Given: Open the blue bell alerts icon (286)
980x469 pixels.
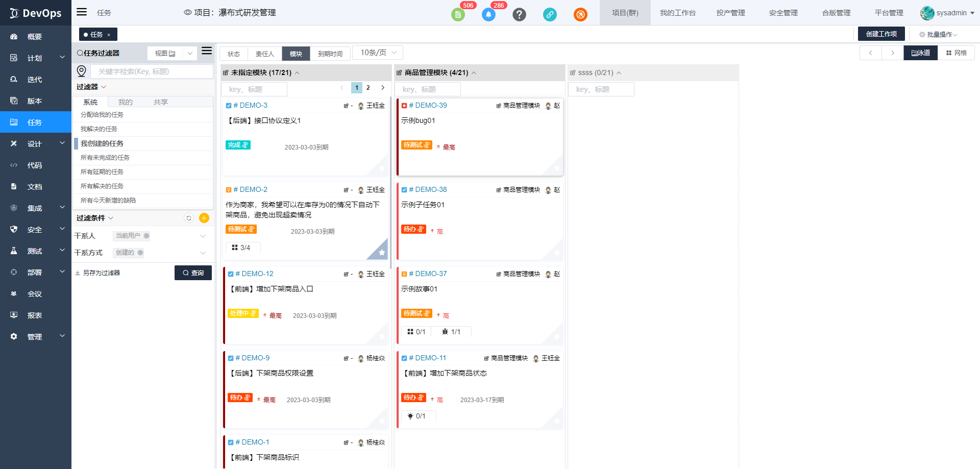Looking at the screenshot, I should [x=488, y=14].
